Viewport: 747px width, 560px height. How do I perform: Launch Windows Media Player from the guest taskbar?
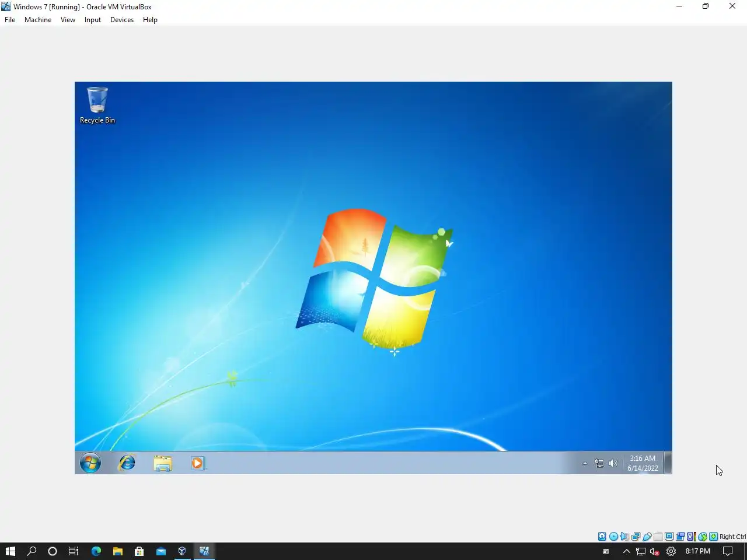198,463
